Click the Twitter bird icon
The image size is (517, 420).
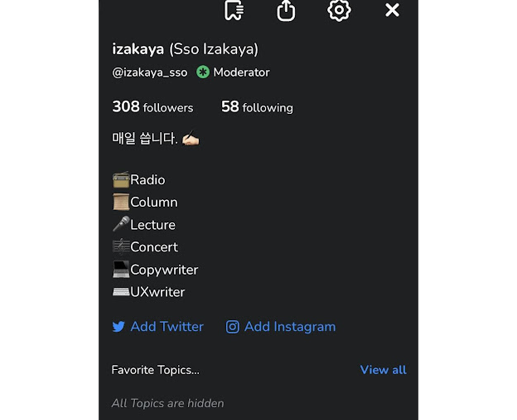pyautogui.click(x=118, y=326)
